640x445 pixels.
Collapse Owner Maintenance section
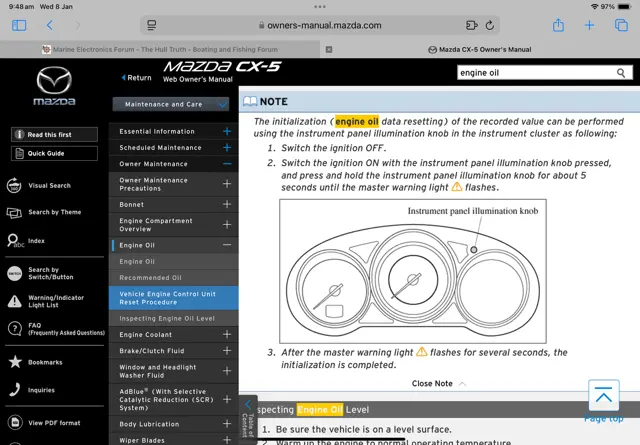coord(227,164)
